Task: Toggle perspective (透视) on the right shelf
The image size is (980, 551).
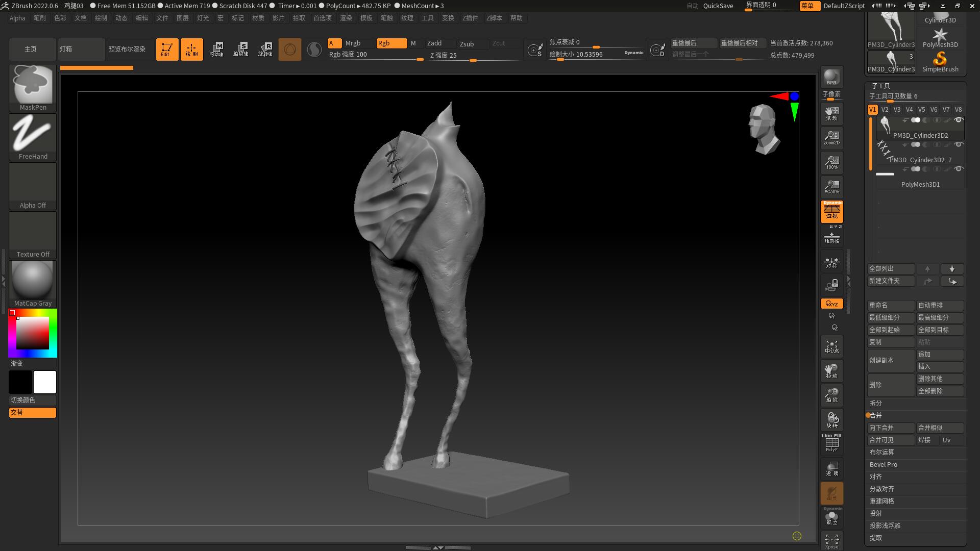Action: (x=831, y=212)
